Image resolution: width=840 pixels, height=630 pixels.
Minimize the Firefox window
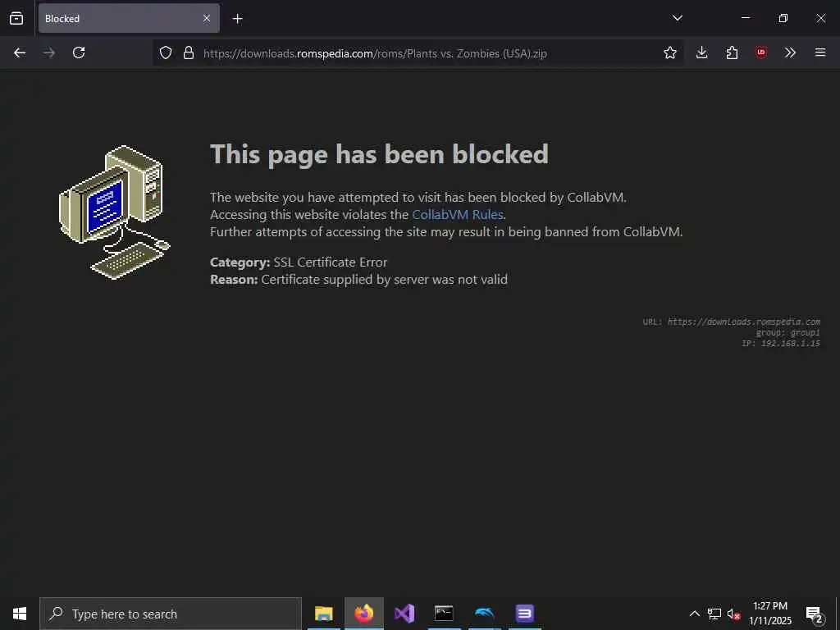pyautogui.click(x=745, y=18)
